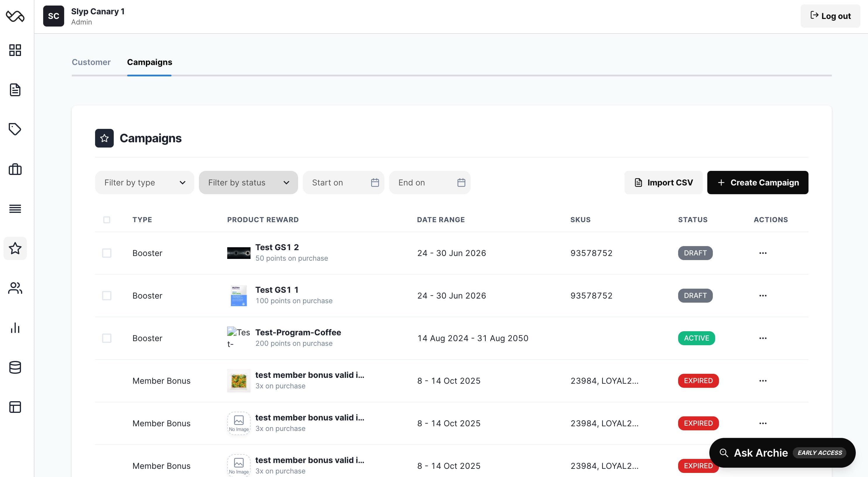Click the Test GS1 2 product thumbnail

[x=239, y=253]
